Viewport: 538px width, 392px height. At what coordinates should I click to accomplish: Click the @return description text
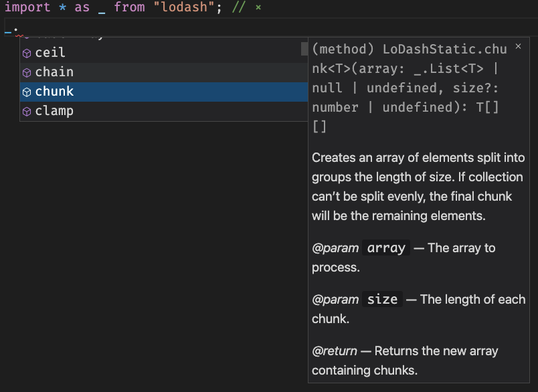[x=405, y=361]
